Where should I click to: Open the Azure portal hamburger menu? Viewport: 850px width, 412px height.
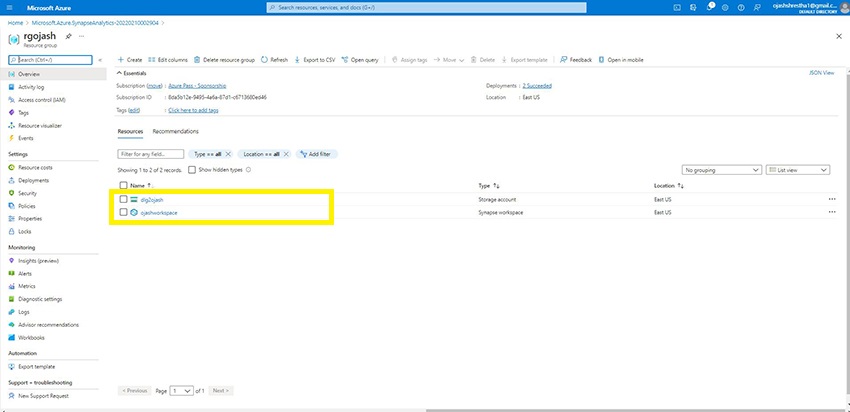[10, 8]
